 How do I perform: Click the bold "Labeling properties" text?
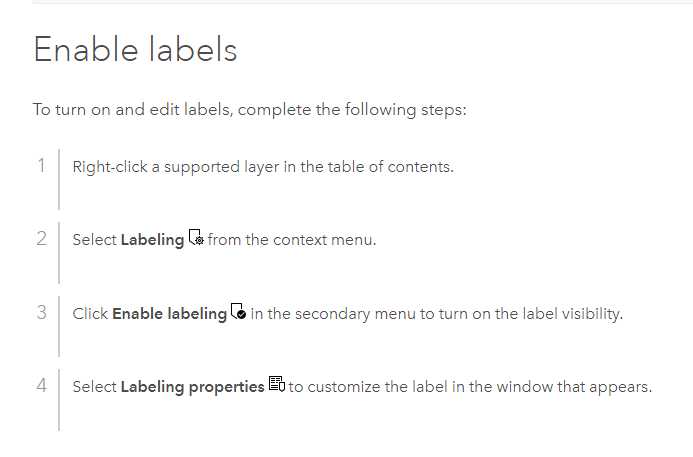(192, 386)
